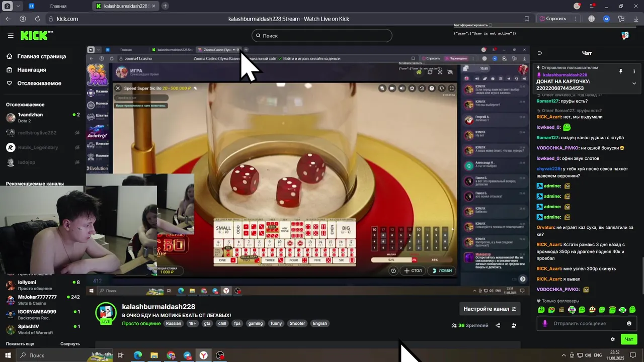Click the moderator user icon beside share
The width and height of the screenshot is (644, 362).
(514, 325)
